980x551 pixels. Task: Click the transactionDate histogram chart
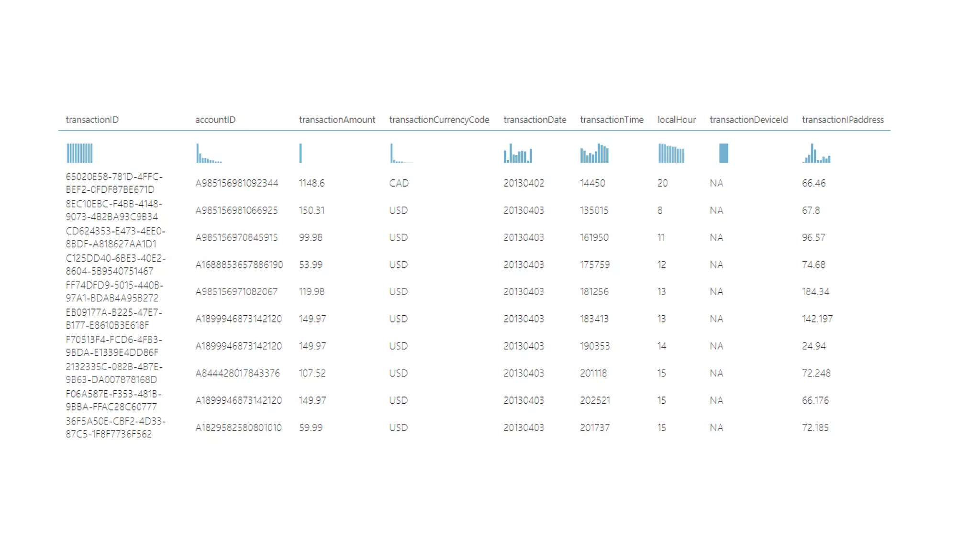[x=518, y=154]
